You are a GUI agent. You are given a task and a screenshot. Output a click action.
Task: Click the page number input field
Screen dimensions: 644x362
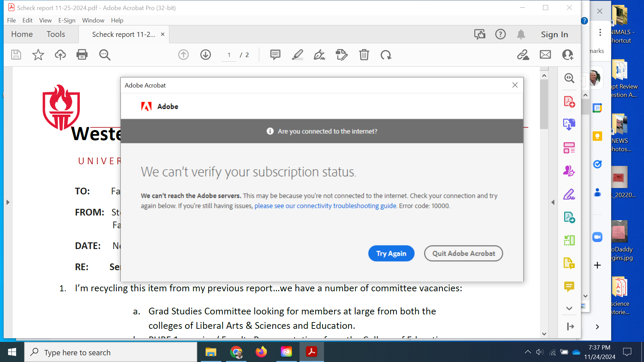[x=229, y=55]
